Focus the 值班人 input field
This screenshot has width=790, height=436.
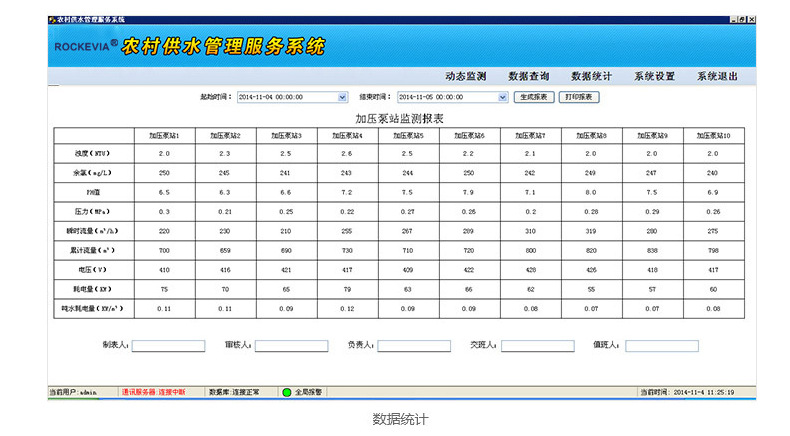662,346
